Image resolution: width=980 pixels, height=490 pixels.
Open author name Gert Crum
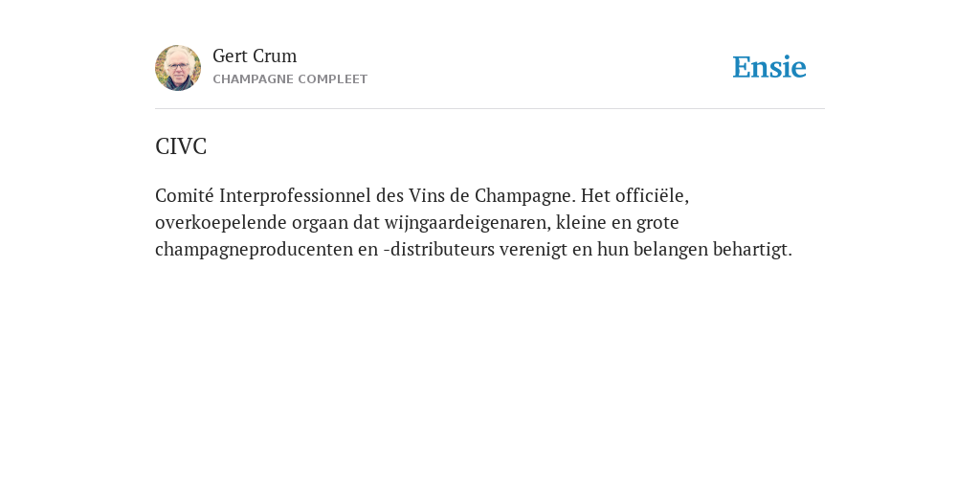(255, 56)
